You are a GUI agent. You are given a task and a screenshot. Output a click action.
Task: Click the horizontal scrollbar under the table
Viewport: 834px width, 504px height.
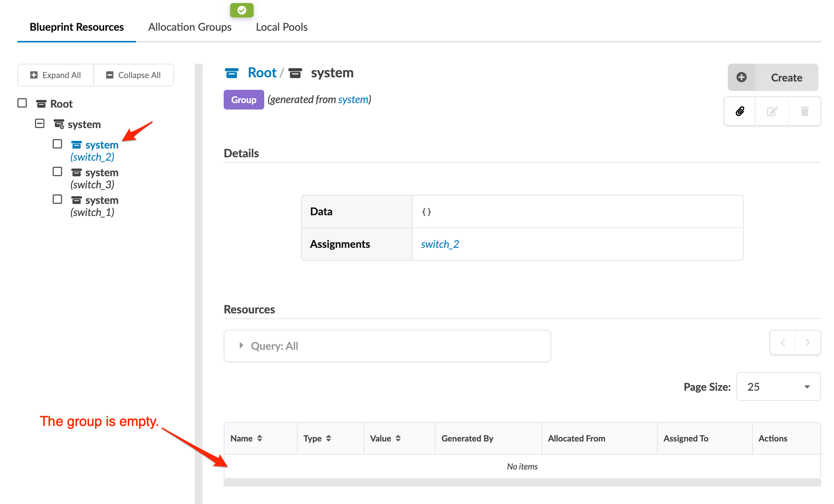[x=522, y=482]
